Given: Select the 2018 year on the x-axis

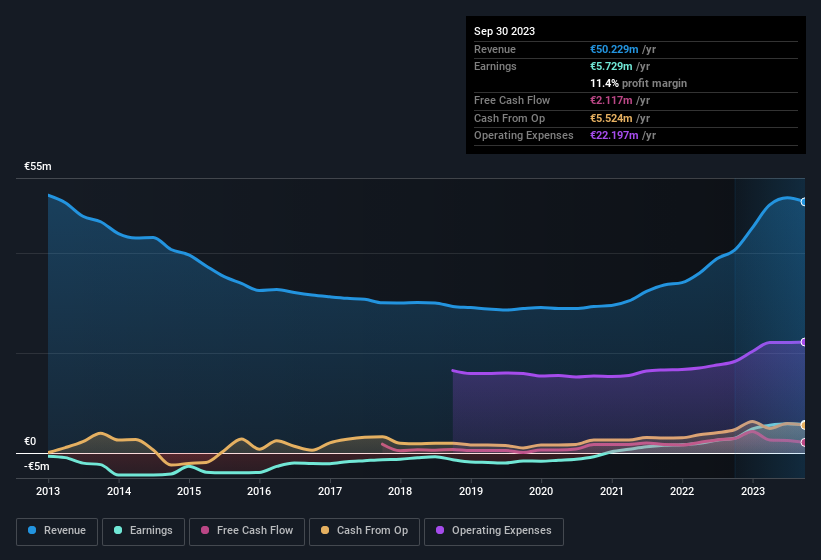Looking at the screenshot, I should [x=400, y=491].
